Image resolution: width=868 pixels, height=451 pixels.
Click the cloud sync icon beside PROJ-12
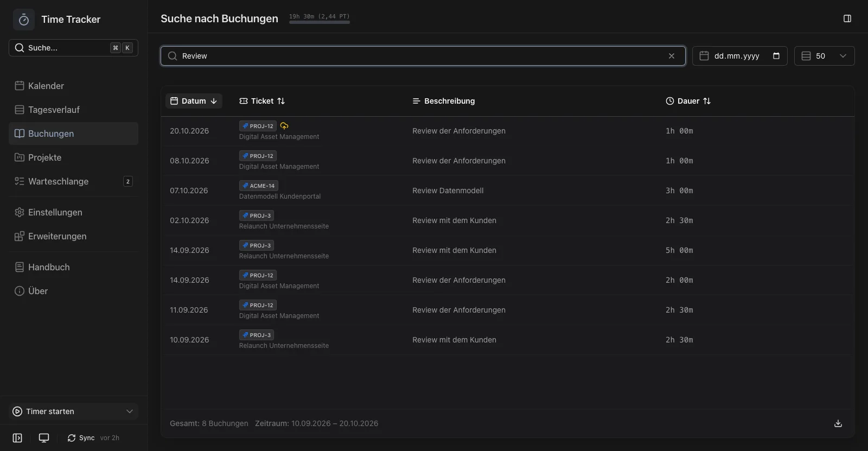tap(284, 126)
